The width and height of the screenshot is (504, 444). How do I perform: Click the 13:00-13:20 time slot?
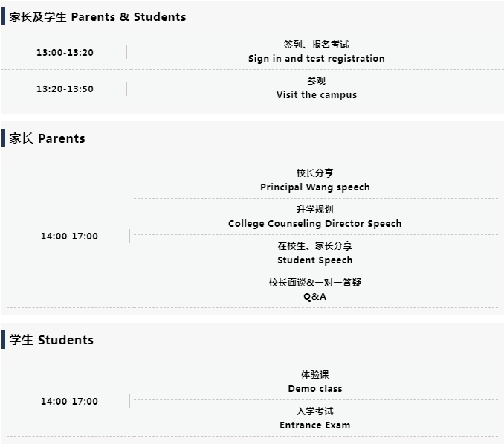[x=65, y=52]
